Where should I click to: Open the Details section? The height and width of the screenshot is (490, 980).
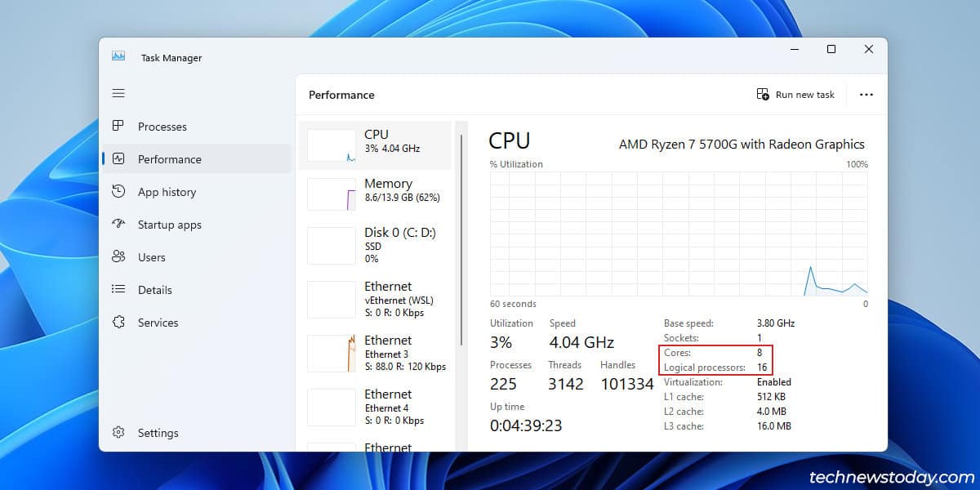(x=155, y=290)
